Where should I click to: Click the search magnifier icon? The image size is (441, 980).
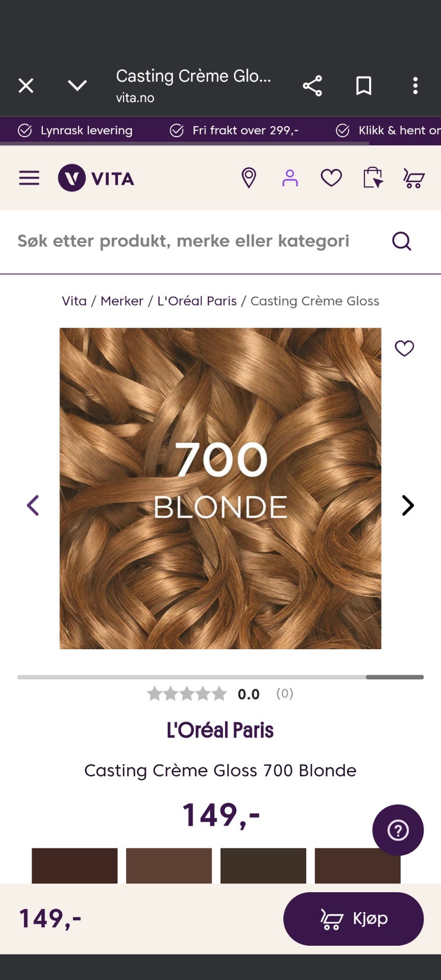pos(402,241)
